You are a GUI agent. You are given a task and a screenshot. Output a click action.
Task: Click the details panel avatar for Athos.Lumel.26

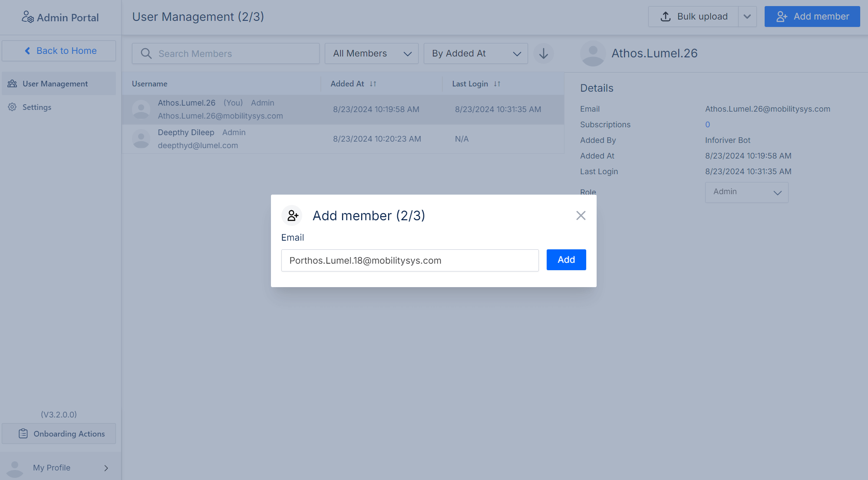(593, 53)
